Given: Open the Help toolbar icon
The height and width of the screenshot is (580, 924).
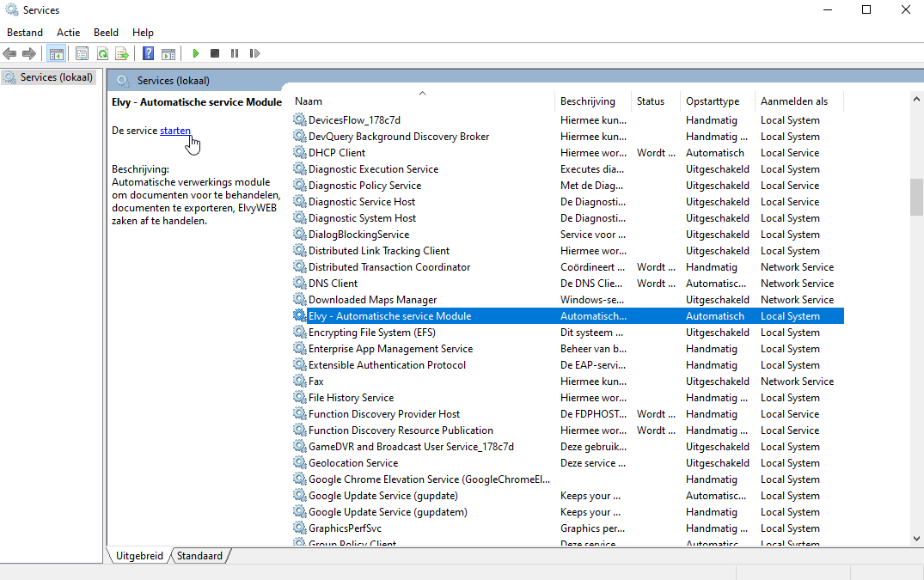Looking at the screenshot, I should 149,53.
